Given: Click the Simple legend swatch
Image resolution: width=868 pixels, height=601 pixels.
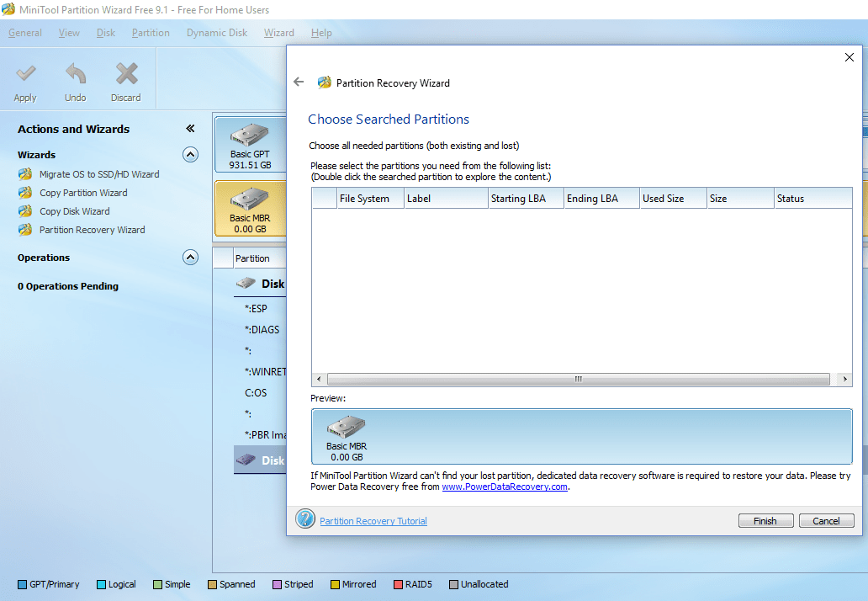Looking at the screenshot, I should tap(157, 584).
